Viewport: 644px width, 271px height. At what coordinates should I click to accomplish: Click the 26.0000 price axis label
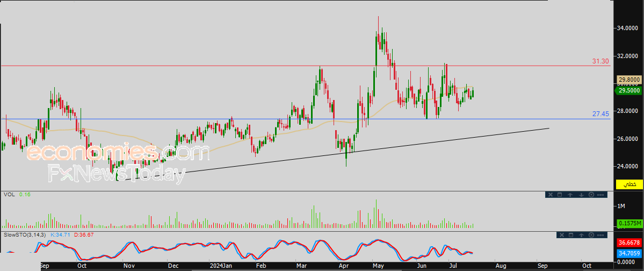point(628,139)
